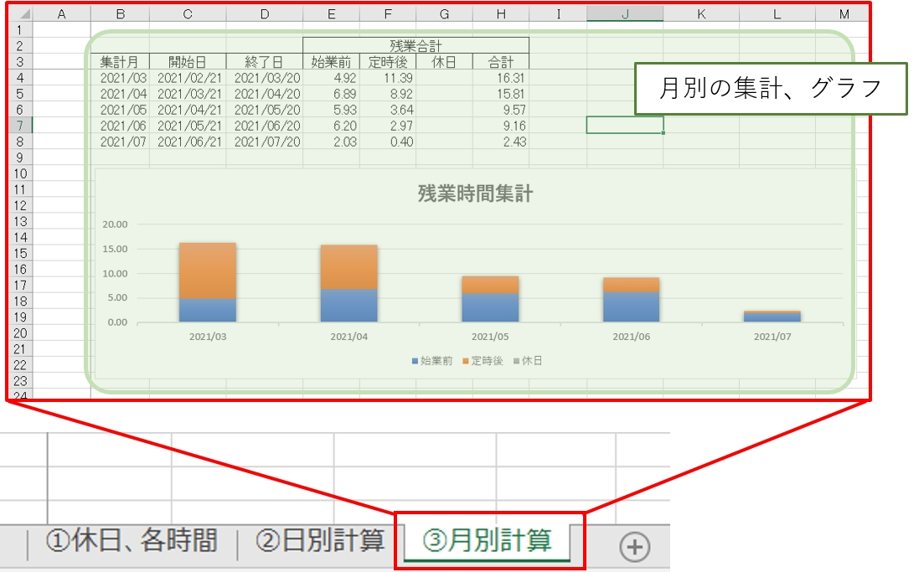Viewport: 924px width, 572px height.
Task: Select column M header
Action: (x=844, y=13)
